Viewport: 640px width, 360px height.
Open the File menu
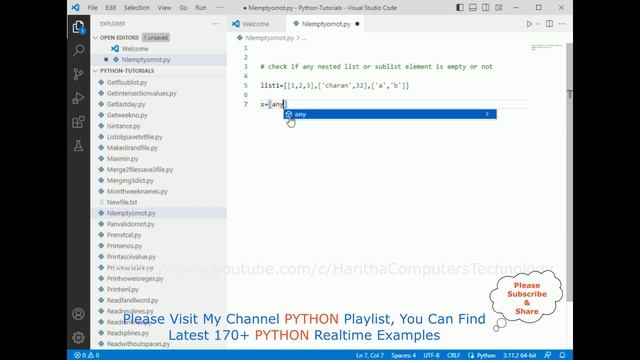[x=93, y=8]
